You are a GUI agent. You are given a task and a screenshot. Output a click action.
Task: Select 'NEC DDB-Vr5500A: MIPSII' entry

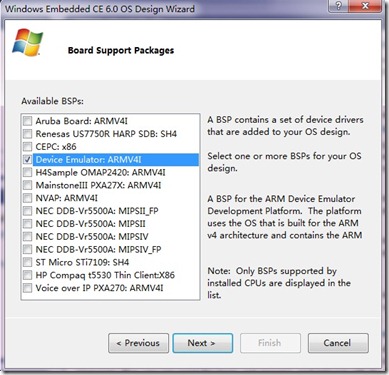[x=91, y=224]
